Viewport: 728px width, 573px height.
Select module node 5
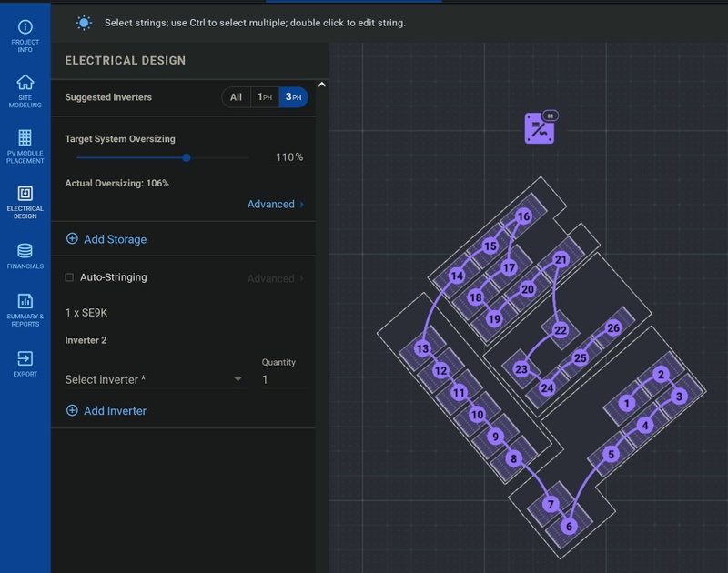click(x=611, y=454)
